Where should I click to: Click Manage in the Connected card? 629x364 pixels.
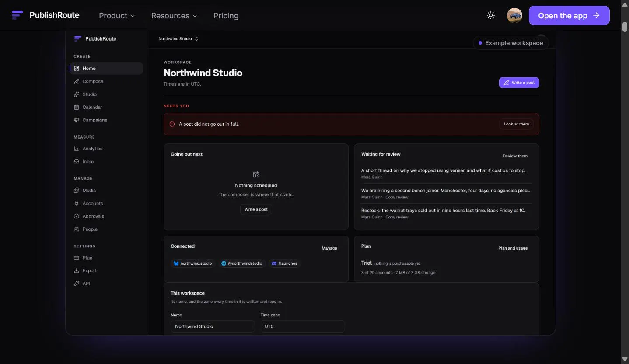click(329, 248)
